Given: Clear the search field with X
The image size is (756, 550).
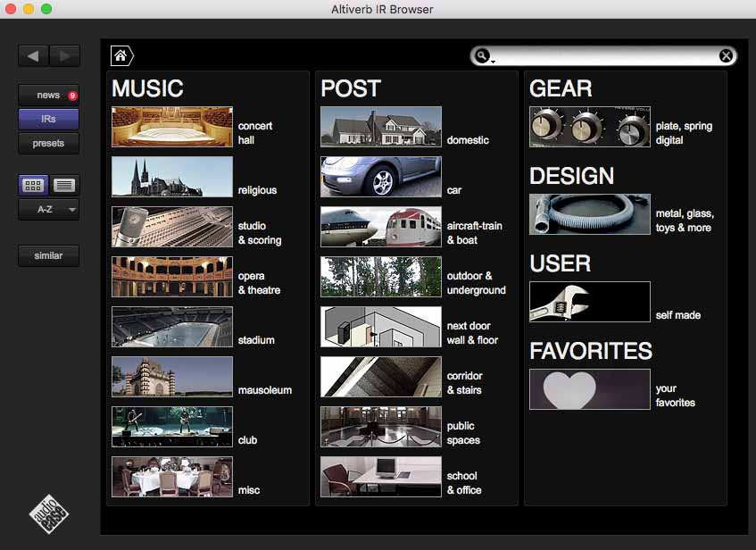Looking at the screenshot, I should click(x=726, y=56).
